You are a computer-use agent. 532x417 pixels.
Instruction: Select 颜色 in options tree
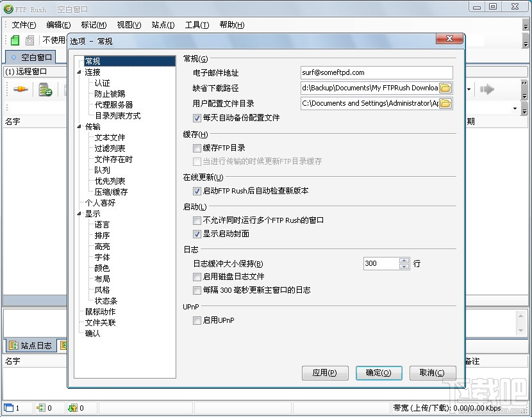click(x=102, y=268)
